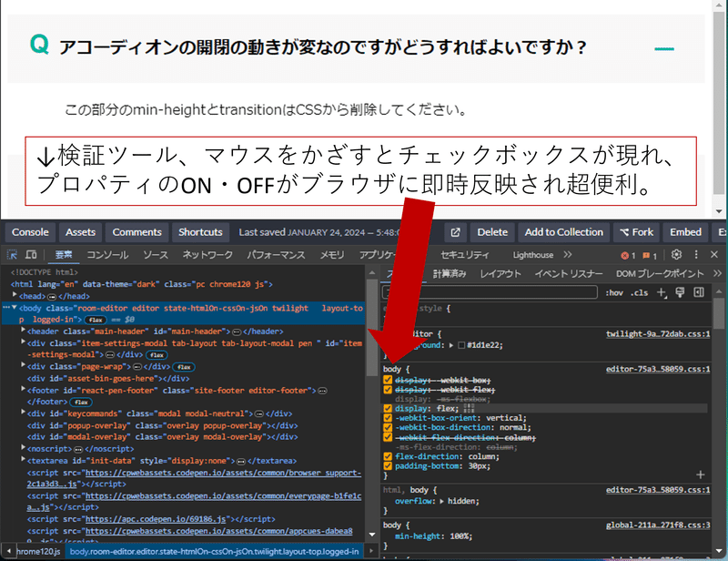Click the rendering emulation brush icon

tap(680, 292)
